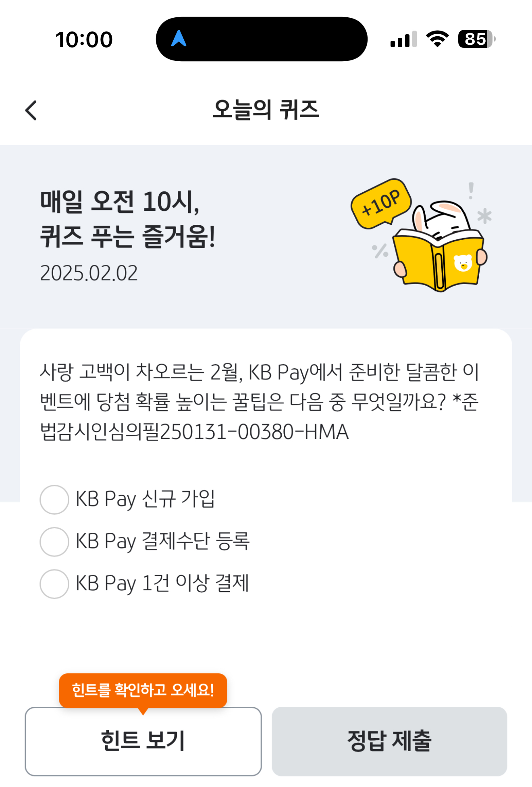
Task: Tap the '매일 오전 10시, 퀴즈 푸는 즐거움!' banner heading
Action: click(128, 219)
